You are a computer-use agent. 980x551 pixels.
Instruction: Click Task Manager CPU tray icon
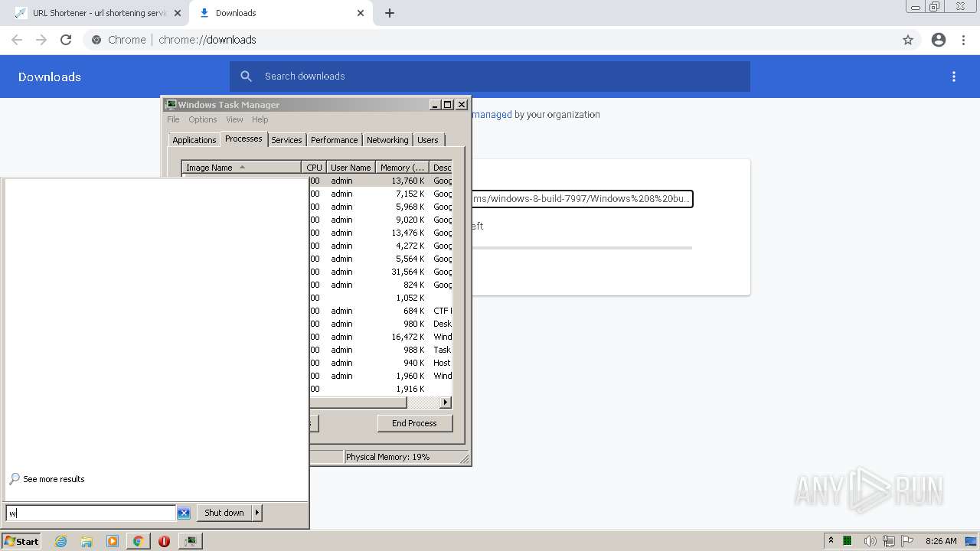pyautogui.click(x=848, y=541)
